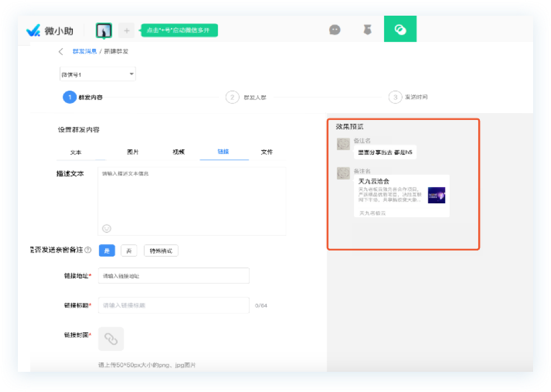Upload link cover via chain icon box
The height and width of the screenshot is (392, 551).
[x=111, y=339]
